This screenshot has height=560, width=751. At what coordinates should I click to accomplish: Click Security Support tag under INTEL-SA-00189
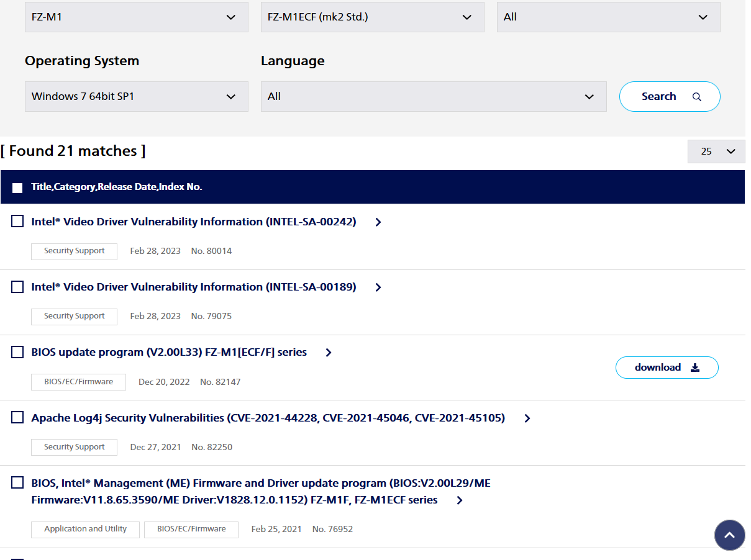pos(74,316)
